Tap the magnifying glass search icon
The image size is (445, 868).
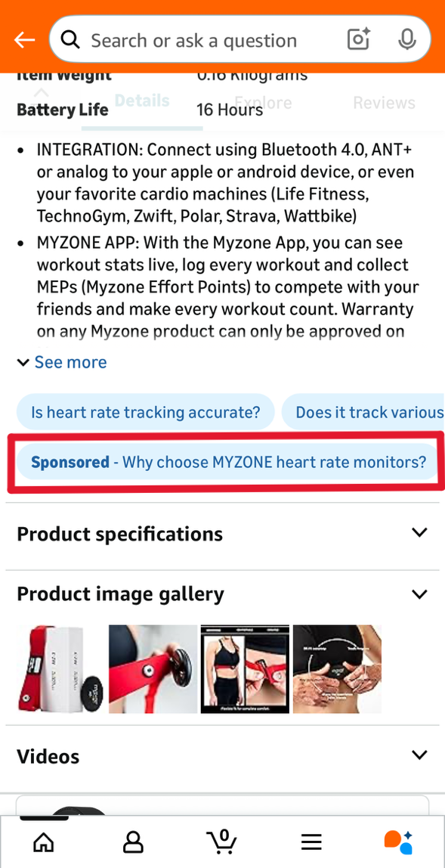[70, 39]
